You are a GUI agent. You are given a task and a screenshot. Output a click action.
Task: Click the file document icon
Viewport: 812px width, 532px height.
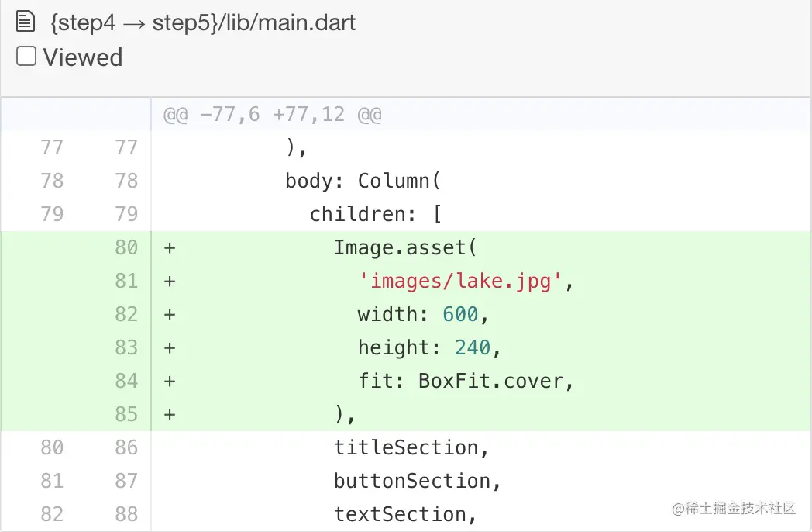tap(26, 22)
